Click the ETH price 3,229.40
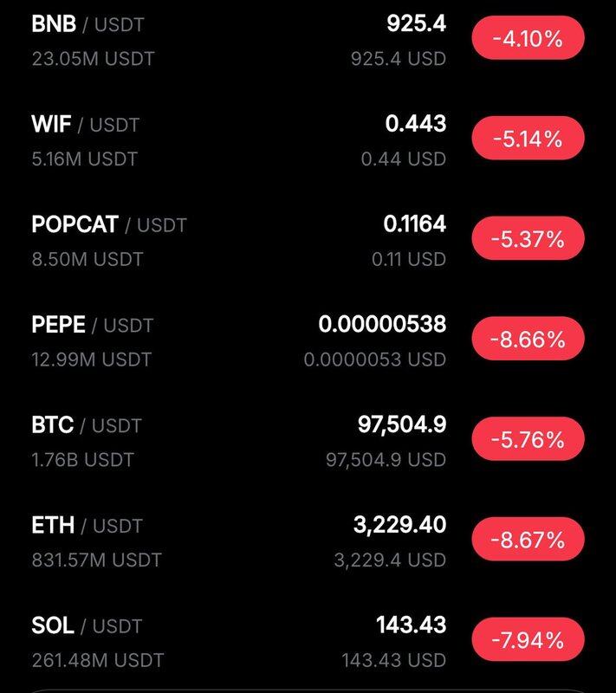 [399, 524]
